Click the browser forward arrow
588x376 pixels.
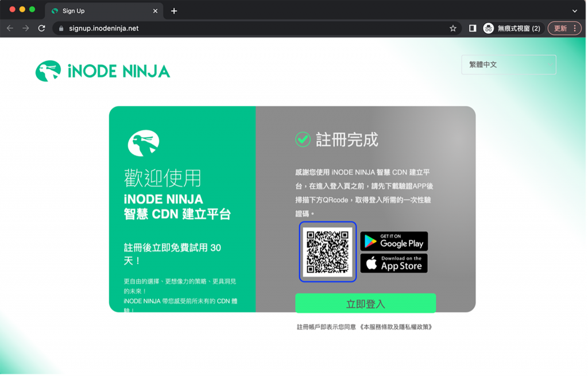[x=25, y=29]
